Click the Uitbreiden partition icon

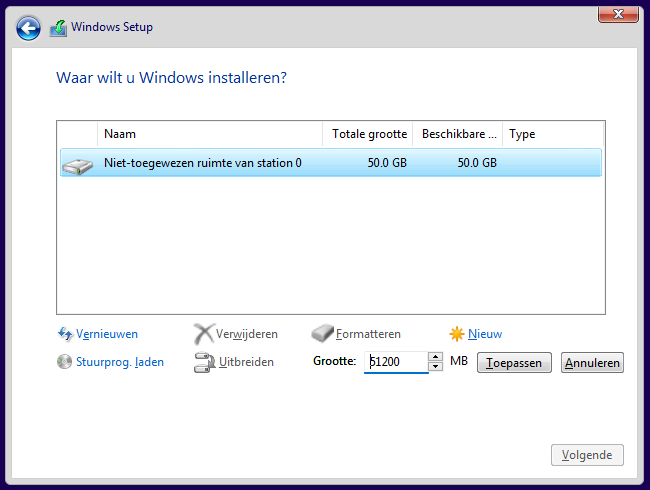pos(204,362)
